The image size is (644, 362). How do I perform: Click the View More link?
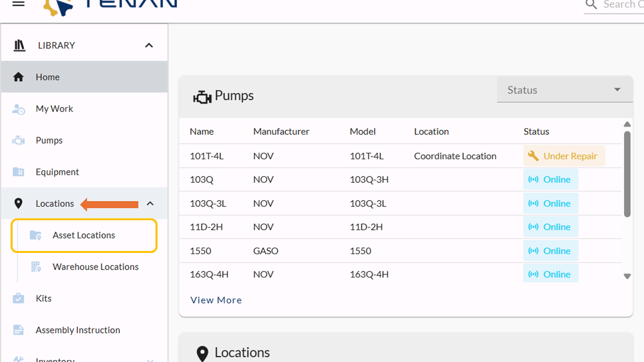[x=216, y=300]
